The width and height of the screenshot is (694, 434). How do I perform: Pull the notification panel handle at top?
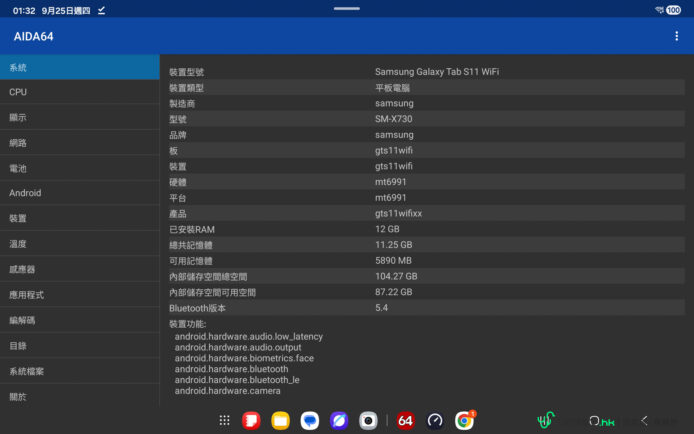point(347,8)
